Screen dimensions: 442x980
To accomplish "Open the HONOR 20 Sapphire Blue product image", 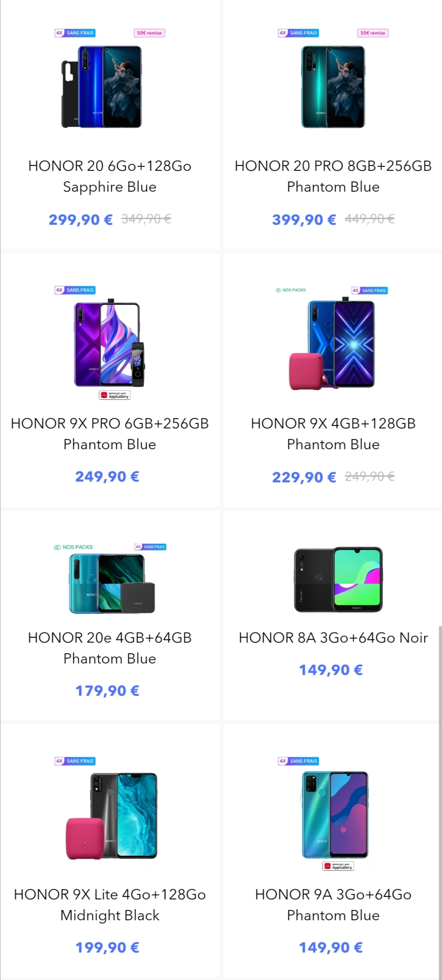I will point(101,87).
